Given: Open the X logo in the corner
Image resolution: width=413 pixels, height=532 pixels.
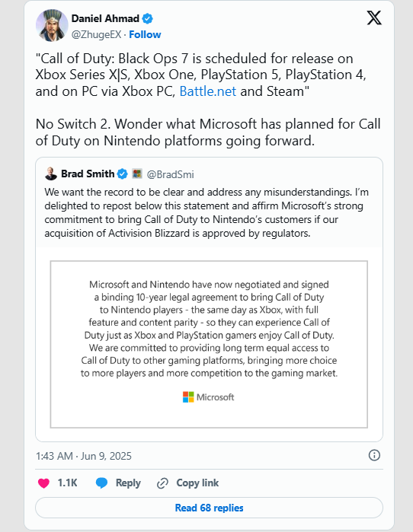Looking at the screenshot, I should 374,18.
